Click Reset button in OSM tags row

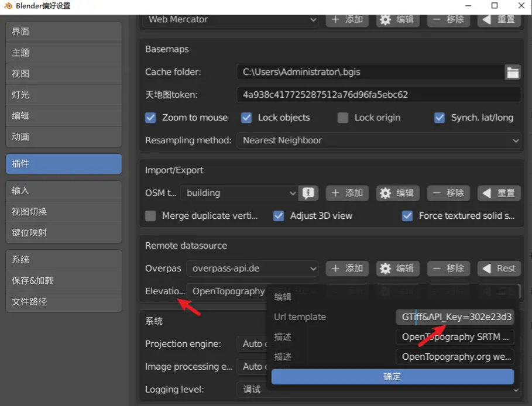click(x=499, y=193)
